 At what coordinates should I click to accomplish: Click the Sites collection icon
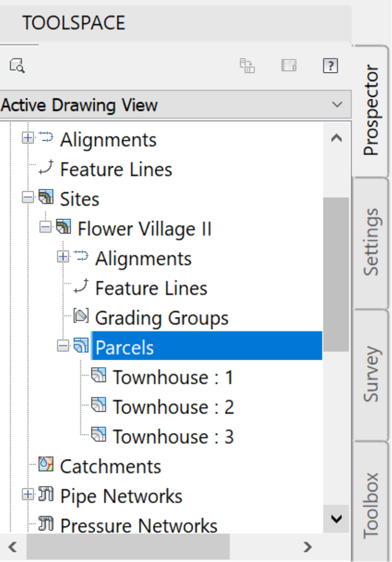[46, 198]
